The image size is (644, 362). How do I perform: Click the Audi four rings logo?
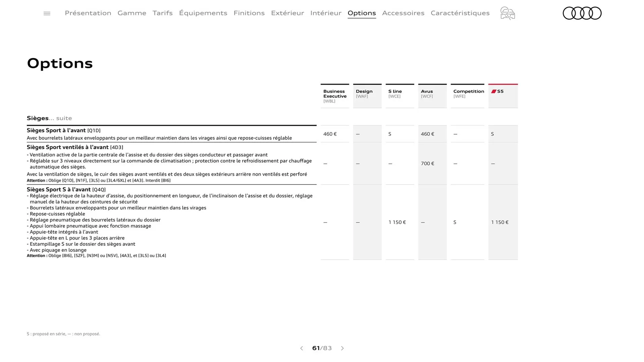click(582, 13)
